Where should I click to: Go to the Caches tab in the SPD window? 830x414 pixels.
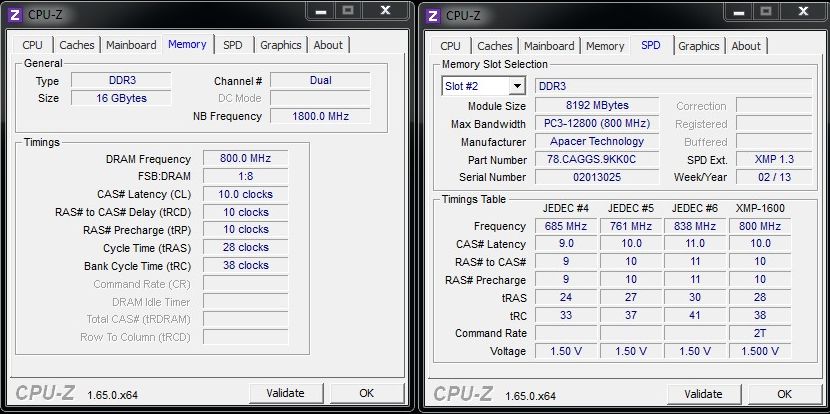(494, 46)
